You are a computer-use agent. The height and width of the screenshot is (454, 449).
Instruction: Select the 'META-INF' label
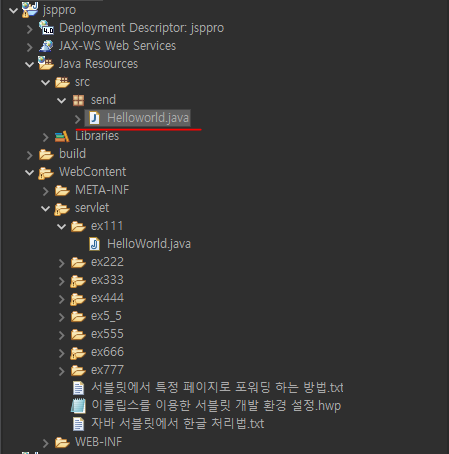(x=102, y=190)
